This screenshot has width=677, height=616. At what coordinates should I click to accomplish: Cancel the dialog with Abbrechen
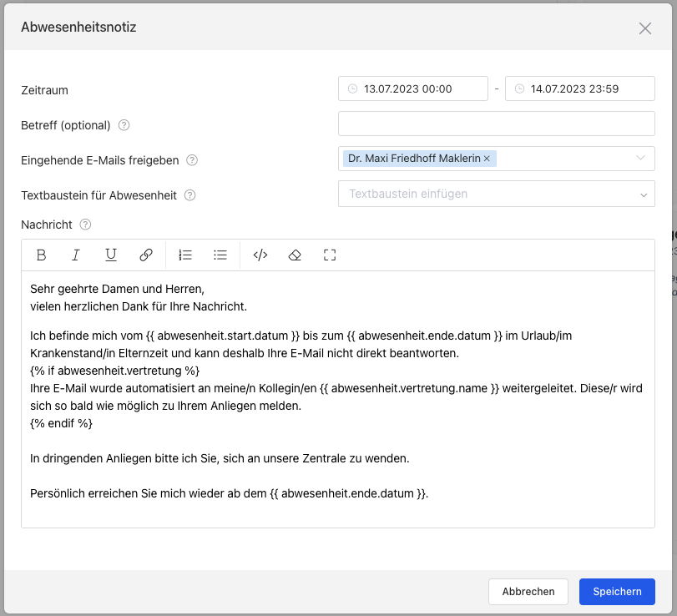528,592
